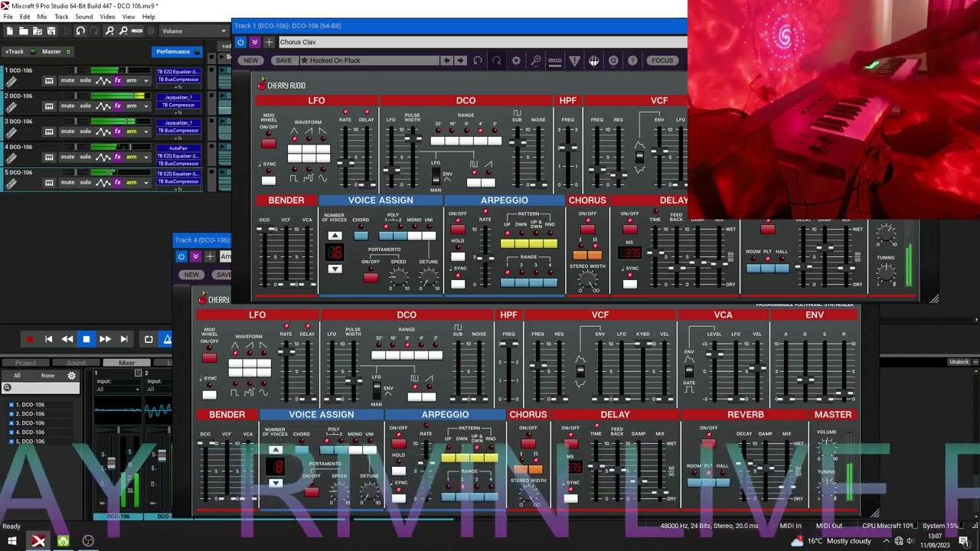The height and width of the screenshot is (551, 980).
Task: Click the Zoom In magnifier icon
Action: 109,31
